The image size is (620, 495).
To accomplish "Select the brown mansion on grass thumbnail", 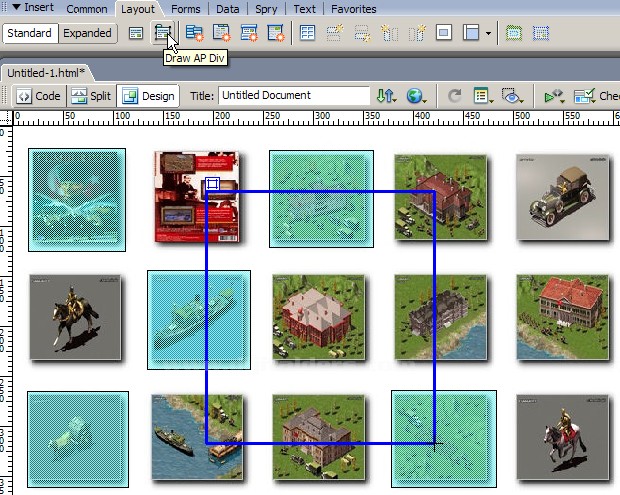I will click(x=319, y=437).
